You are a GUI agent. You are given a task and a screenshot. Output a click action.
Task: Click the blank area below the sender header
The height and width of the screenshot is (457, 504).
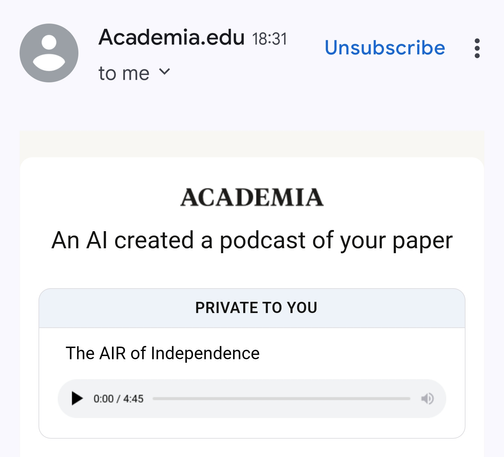[252, 108]
